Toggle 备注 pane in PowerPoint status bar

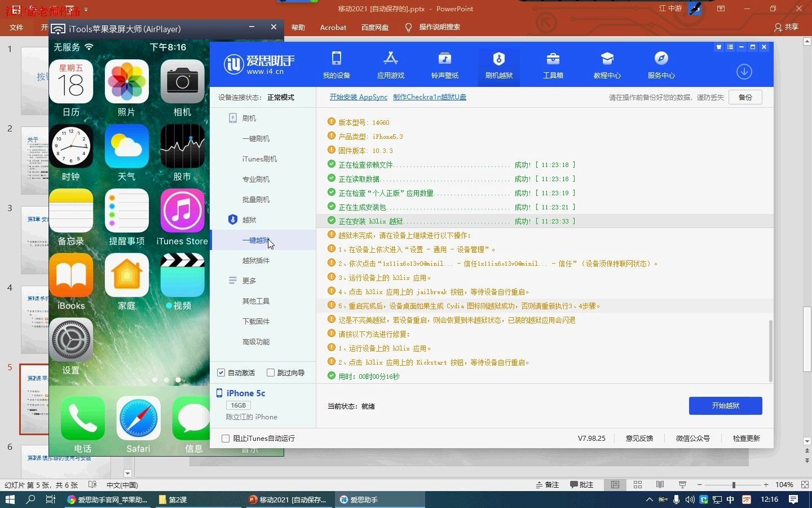(x=547, y=485)
